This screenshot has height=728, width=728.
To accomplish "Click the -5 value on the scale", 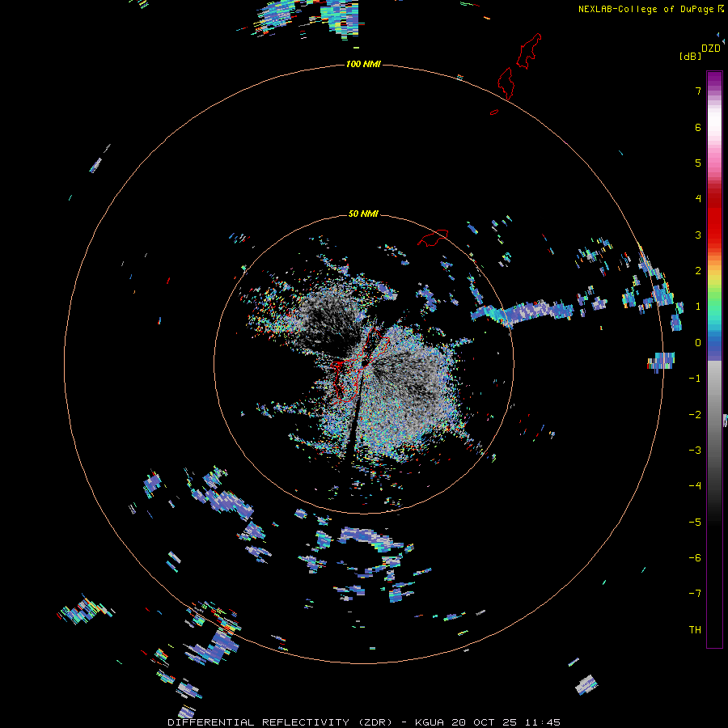I will tap(695, 523).
